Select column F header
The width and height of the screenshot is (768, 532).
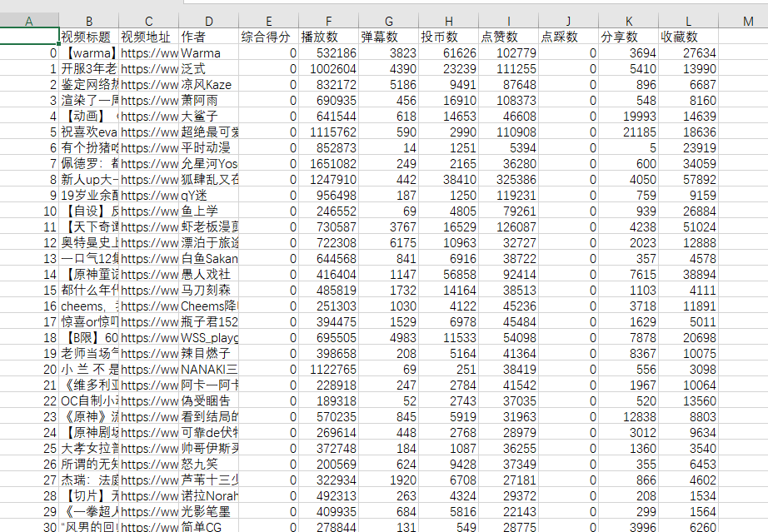[329, 21]
